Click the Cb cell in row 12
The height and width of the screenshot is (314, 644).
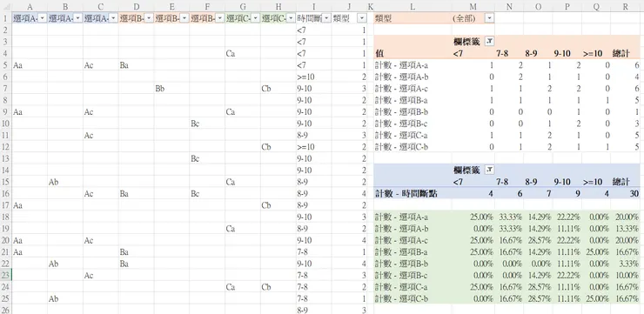[x=278, y=147]
